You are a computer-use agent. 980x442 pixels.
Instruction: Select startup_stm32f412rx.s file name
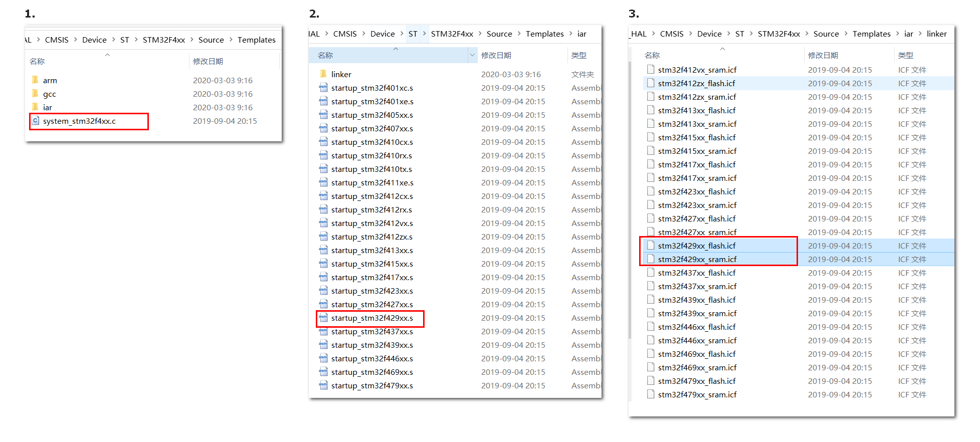(x=371, y=209)
